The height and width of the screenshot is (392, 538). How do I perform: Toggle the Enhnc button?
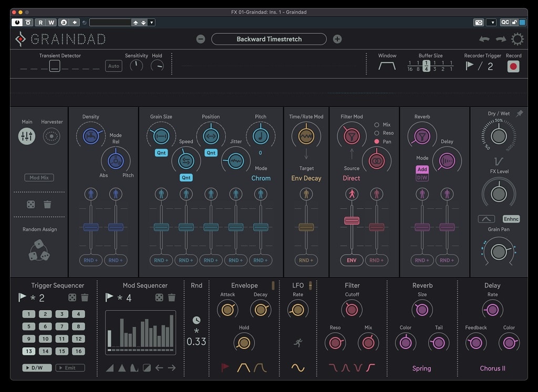point(511,219)
